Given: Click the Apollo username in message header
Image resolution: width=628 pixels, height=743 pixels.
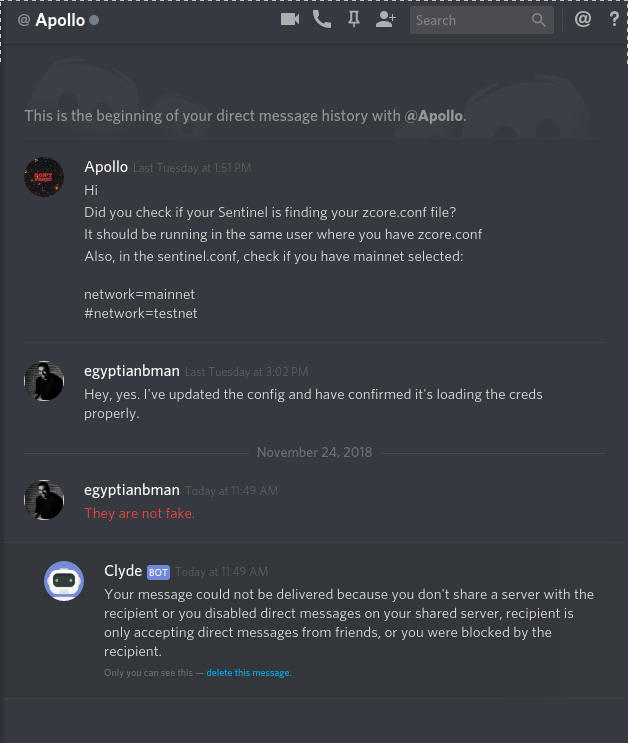Looking at the screenshot, I should point(106,167).
